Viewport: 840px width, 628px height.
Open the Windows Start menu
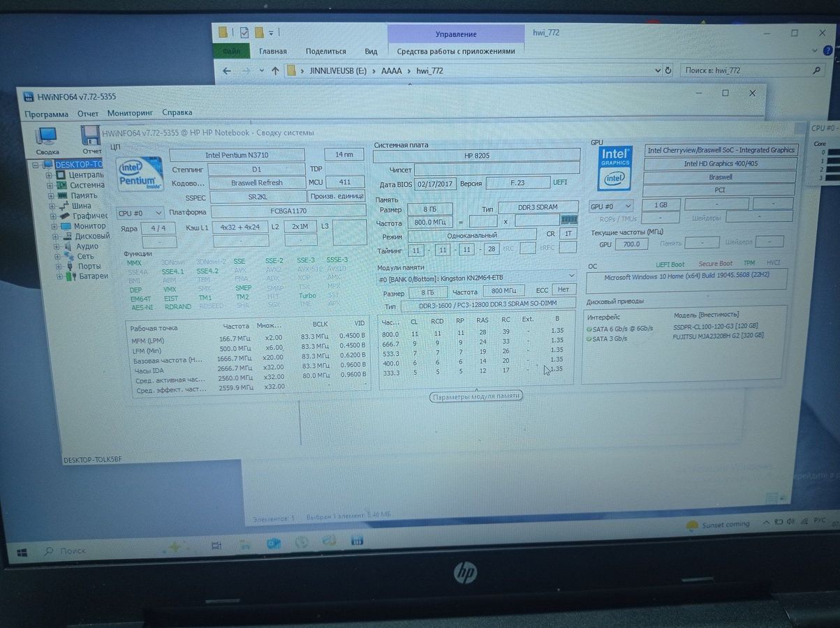click(x=22, y=552)
